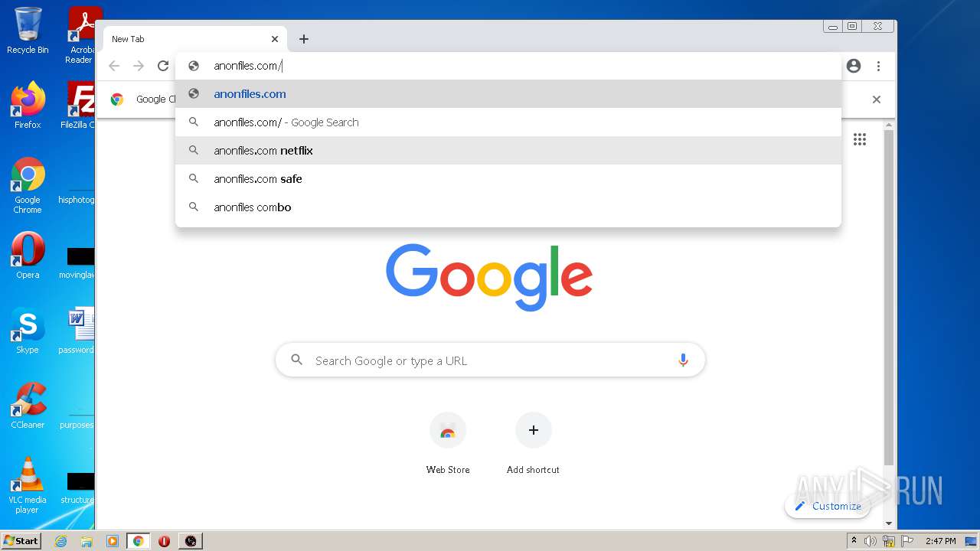This screenshot has height=551, width=980.
Task: Open CCleaner desktop shortcut
Action: pyautogui.click(x=28, y=406)
